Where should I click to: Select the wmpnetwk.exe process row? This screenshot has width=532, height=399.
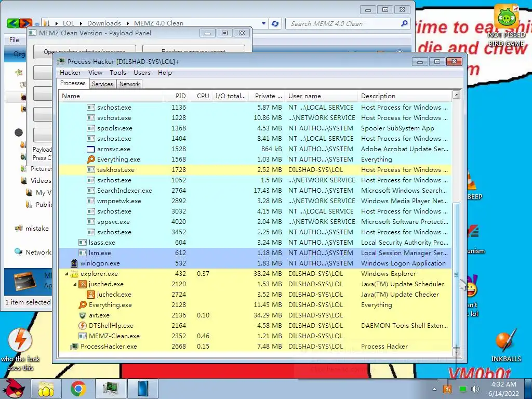255,201
